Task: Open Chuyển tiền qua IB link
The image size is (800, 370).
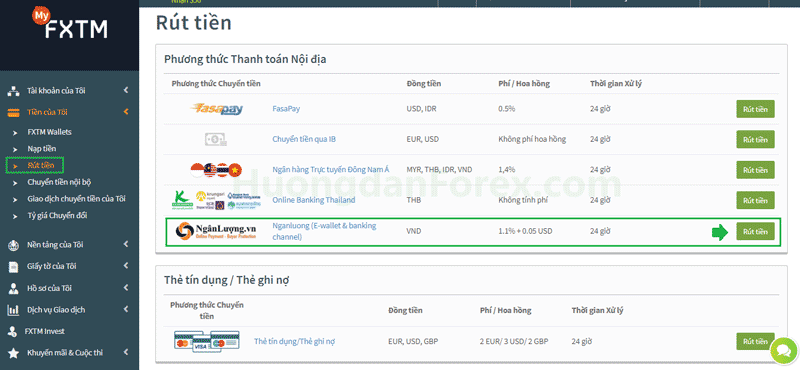Action: (x=304, y=139)
